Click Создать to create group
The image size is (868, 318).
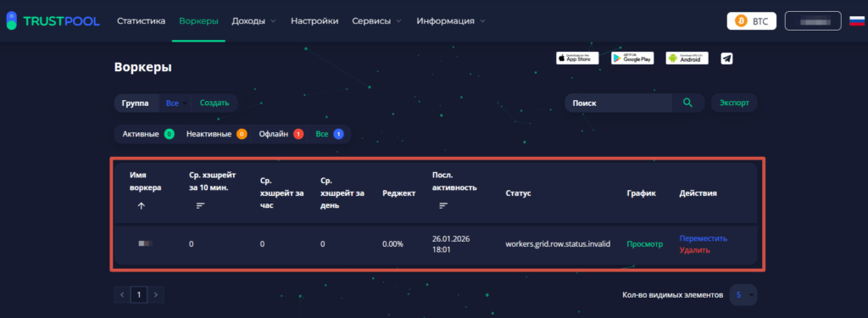(x=214, y=103)
